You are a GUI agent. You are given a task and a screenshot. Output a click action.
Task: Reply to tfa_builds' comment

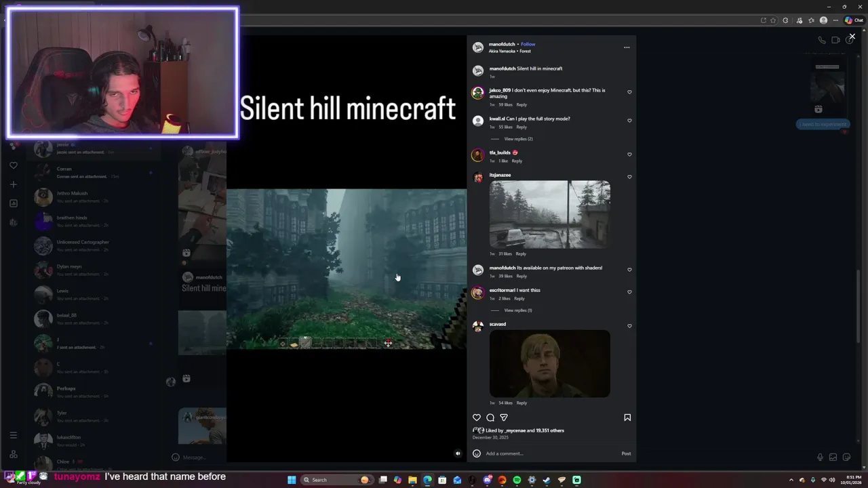click(x=517, y=161)
